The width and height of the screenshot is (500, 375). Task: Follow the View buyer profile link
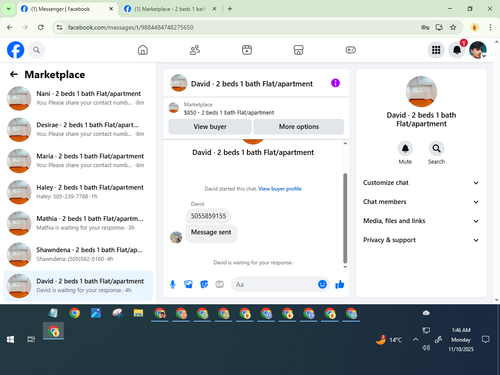280,189
